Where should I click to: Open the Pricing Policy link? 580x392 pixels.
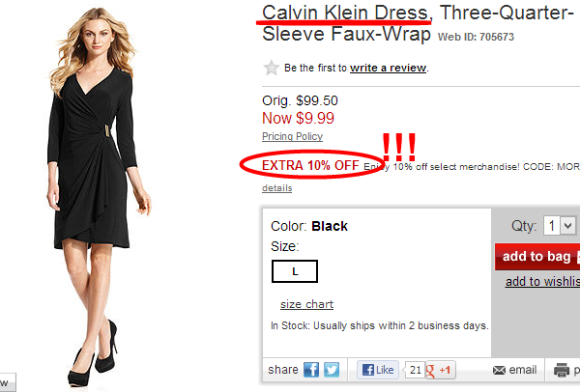292,136
